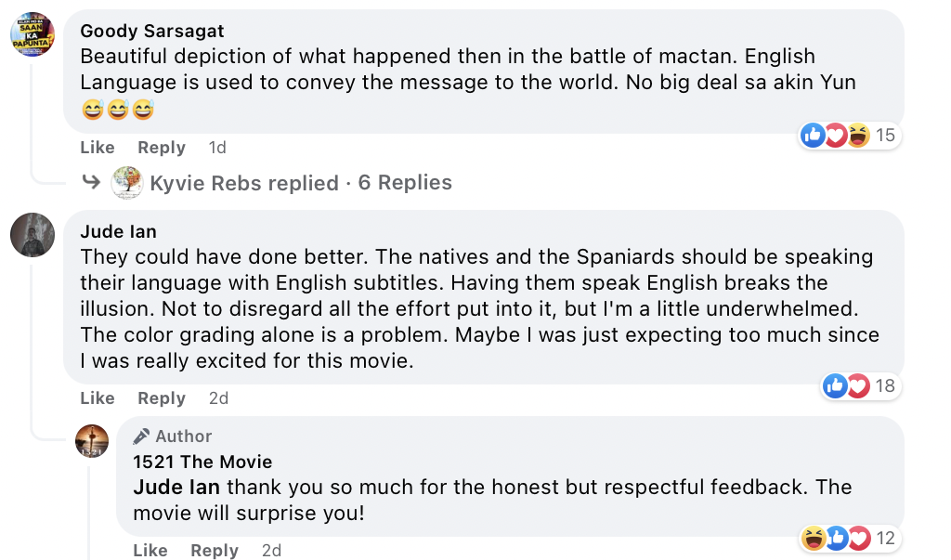Open Jude Ian commenter name link
Viewport: 951px width, 560px height.
coord(118,231)
